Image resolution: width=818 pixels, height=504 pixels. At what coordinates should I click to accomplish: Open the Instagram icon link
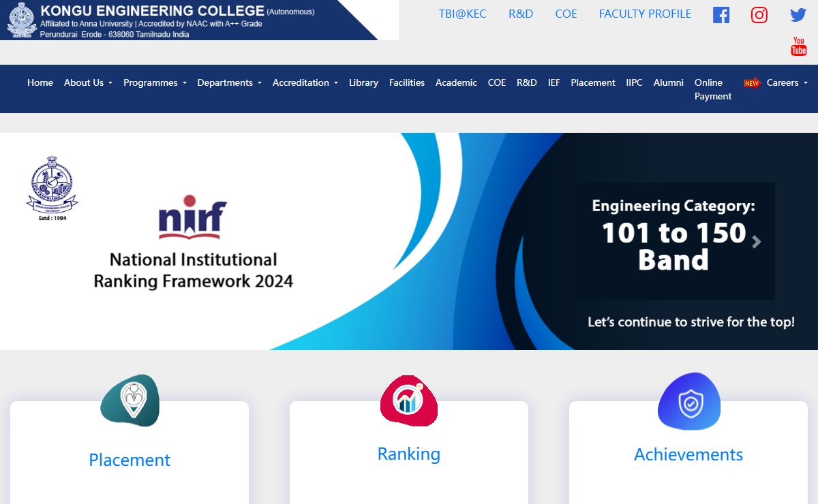tap(759, 15)
